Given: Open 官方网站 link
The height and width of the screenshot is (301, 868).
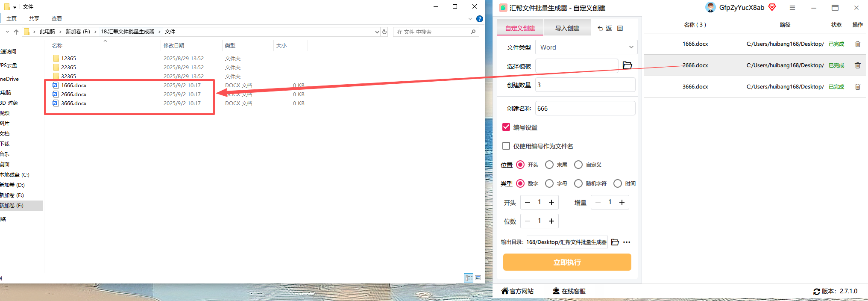Looking at the screenshot, I should [517, 291].
